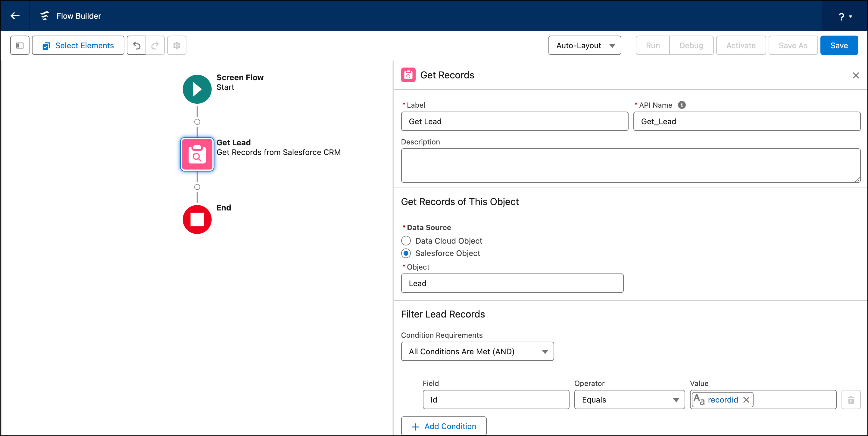The height and width of the screenshot is (436, 868).
Task: Show API Name info tooltip icon
Action: point(682,105)
